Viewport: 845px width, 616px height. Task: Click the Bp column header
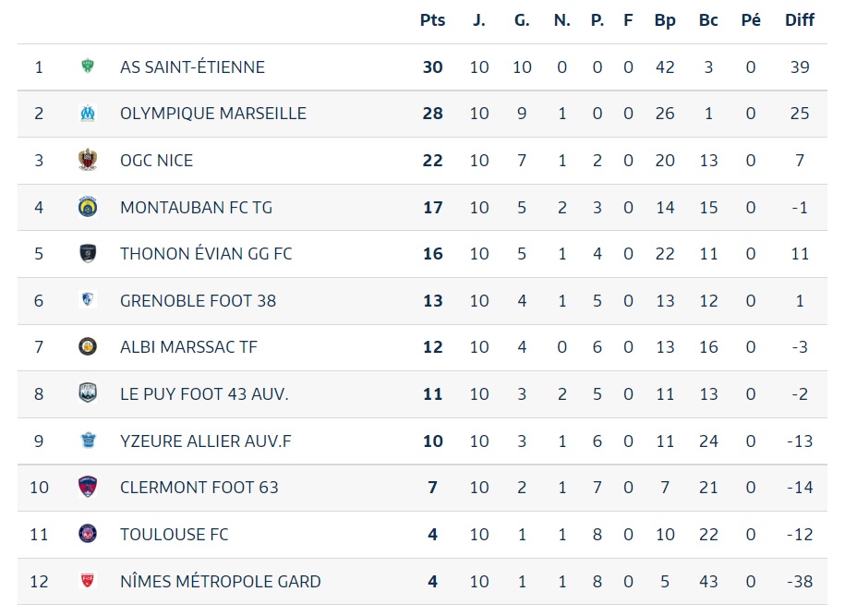pos(665,19)
